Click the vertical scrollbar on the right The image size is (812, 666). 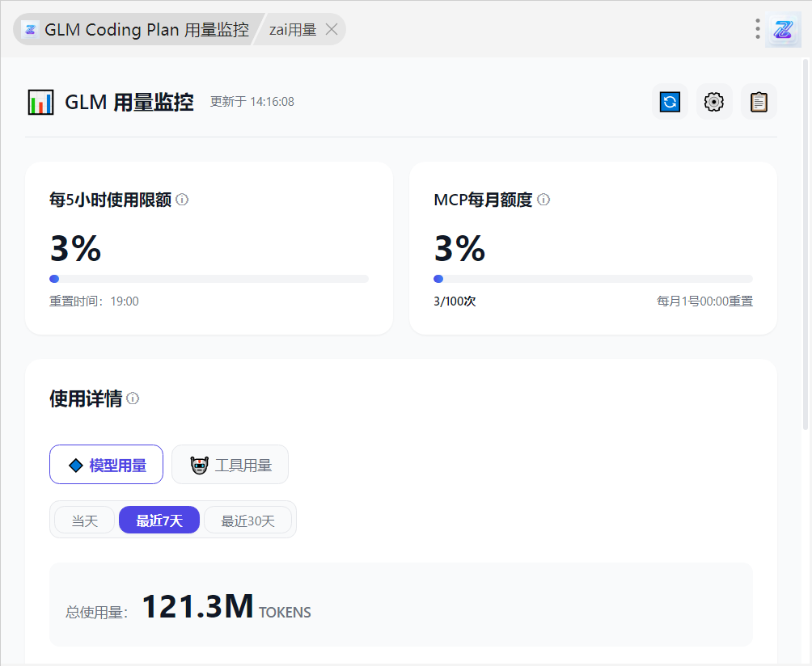pos(806,242)
